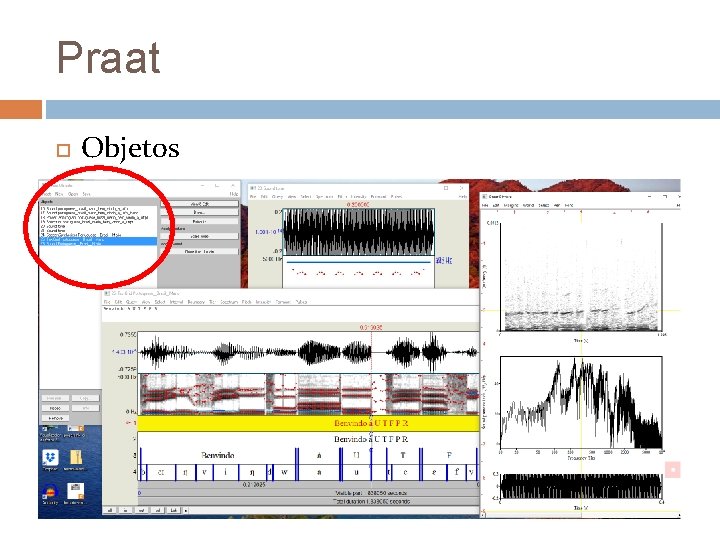The image size is (720, 540).
Task: Open Interval menu in TextGrid editor
Action: [176, 302]
